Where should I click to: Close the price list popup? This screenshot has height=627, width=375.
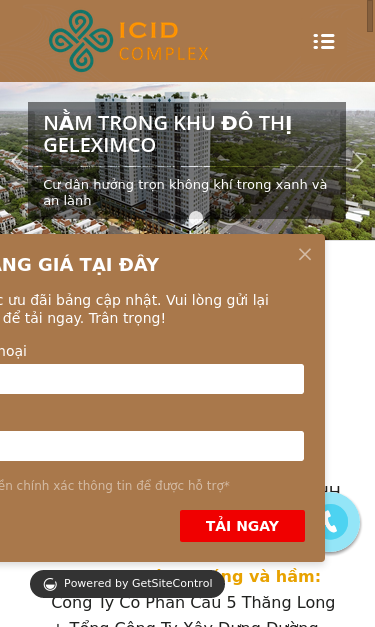305,254
